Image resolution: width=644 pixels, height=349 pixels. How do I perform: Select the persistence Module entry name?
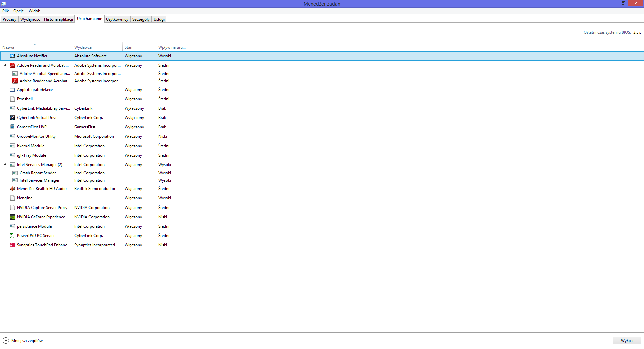pos(35,226)
